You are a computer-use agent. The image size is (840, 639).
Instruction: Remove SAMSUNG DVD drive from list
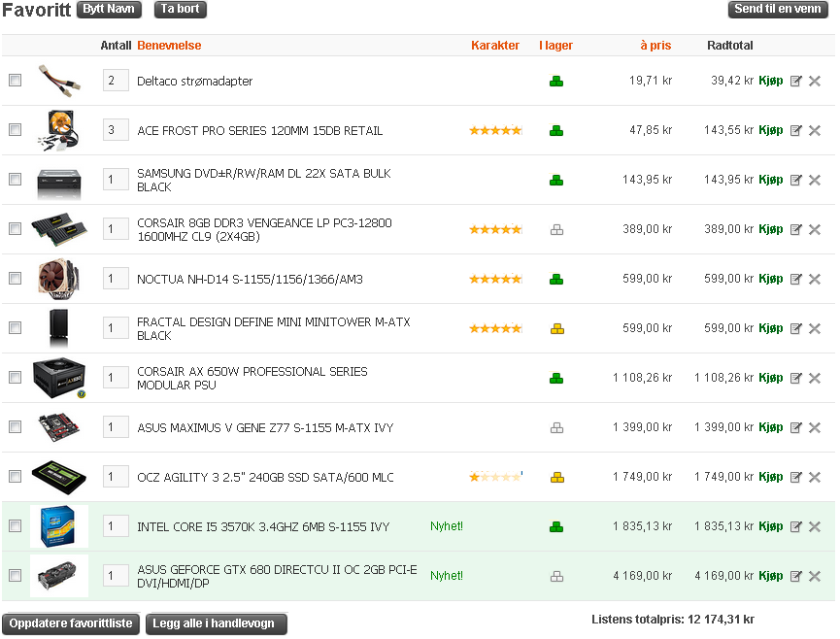click(x=815, y=180)
